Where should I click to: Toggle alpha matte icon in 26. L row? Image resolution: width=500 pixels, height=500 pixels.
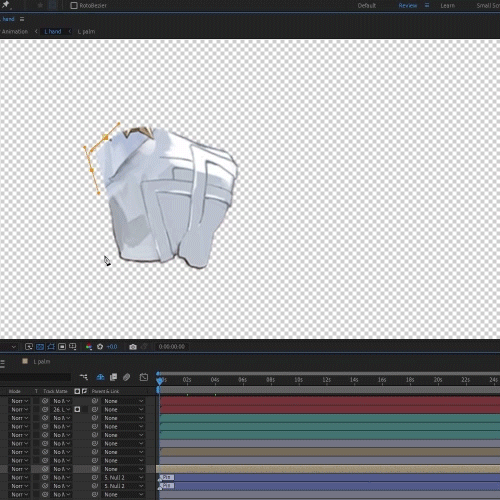77,409
